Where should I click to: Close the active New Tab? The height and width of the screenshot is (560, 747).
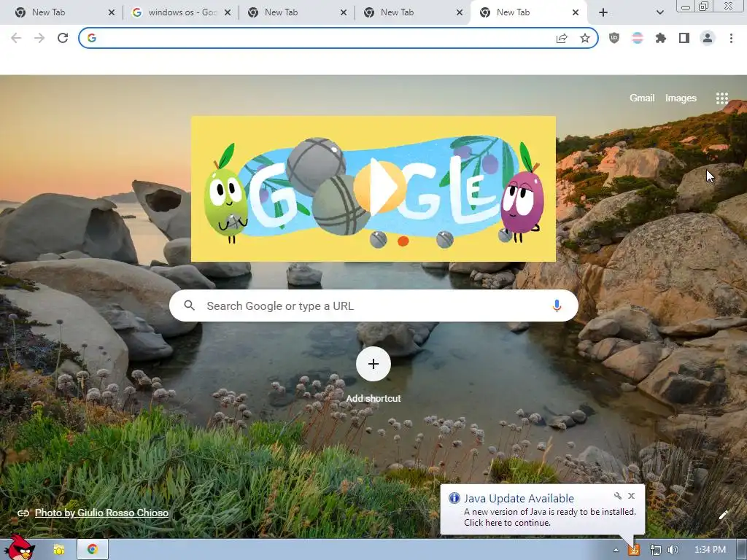coord(576,12)
